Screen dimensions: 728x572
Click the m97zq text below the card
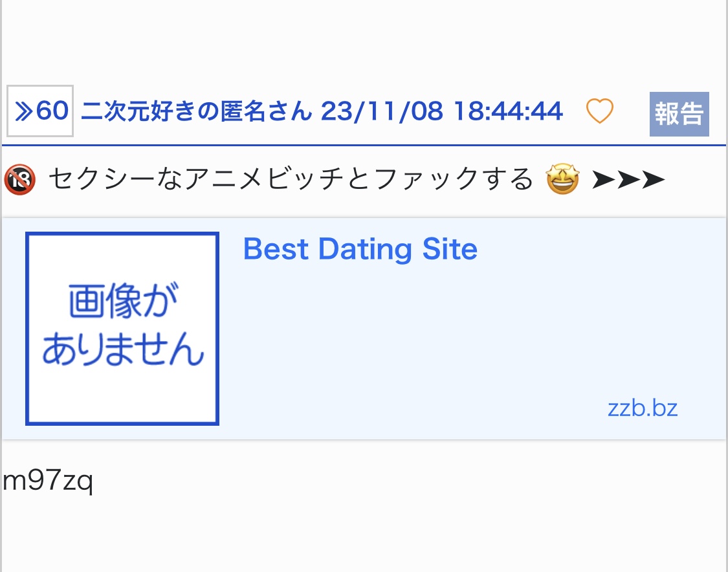coord(49,481)
